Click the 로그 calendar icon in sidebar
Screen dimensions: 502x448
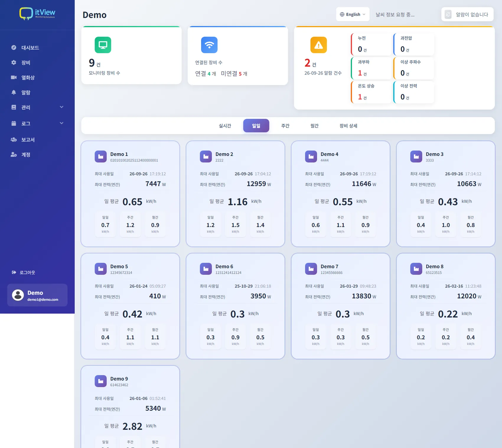click(x=14, y=123)
